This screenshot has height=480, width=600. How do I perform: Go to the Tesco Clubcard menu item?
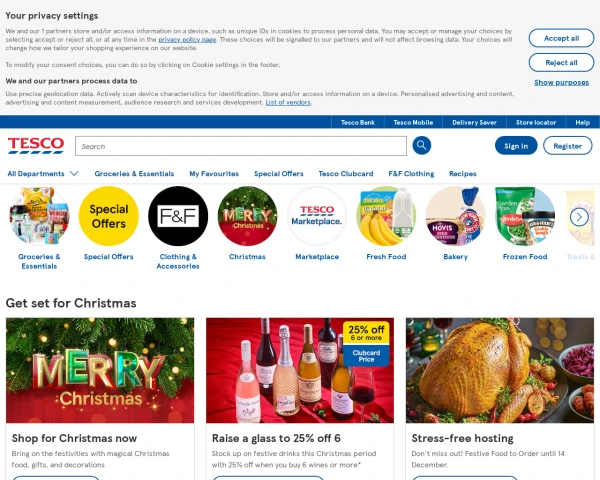point(346,174)
